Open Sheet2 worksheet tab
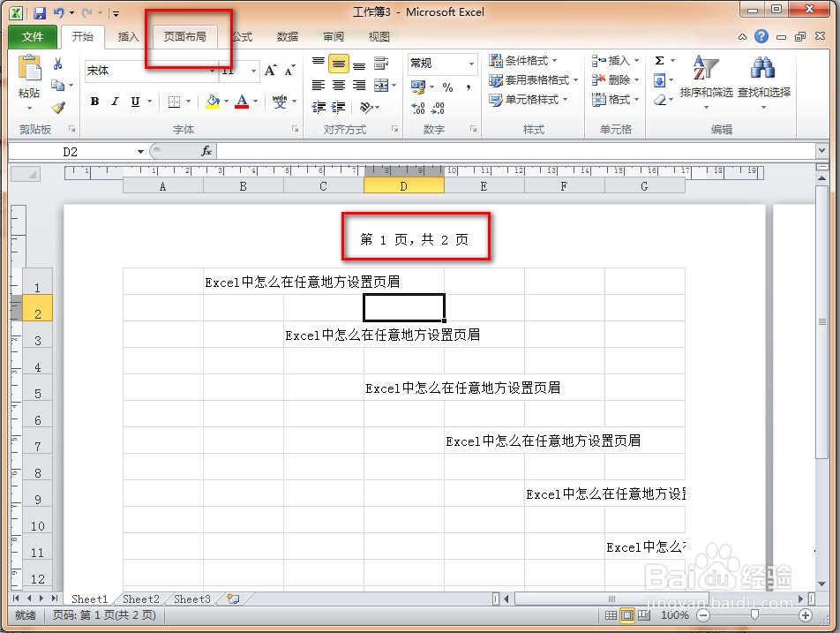 (x=141, y=599)
